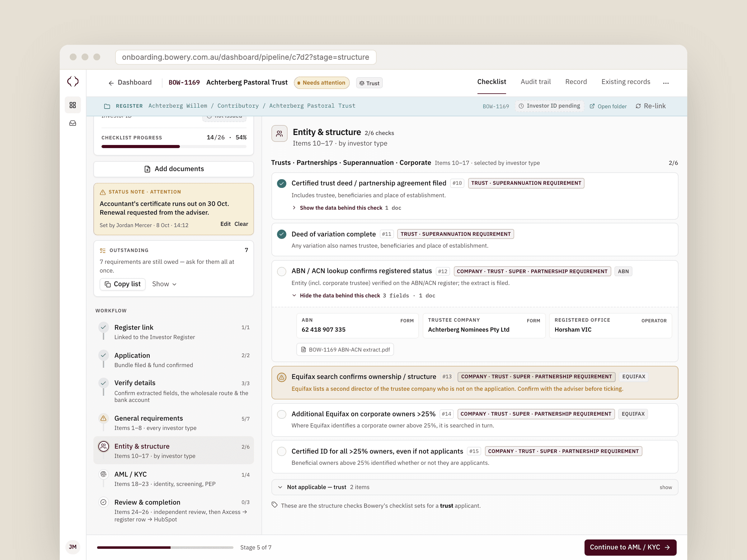Open the dashboard grid icon in sidebar

[x=73, y=105]
